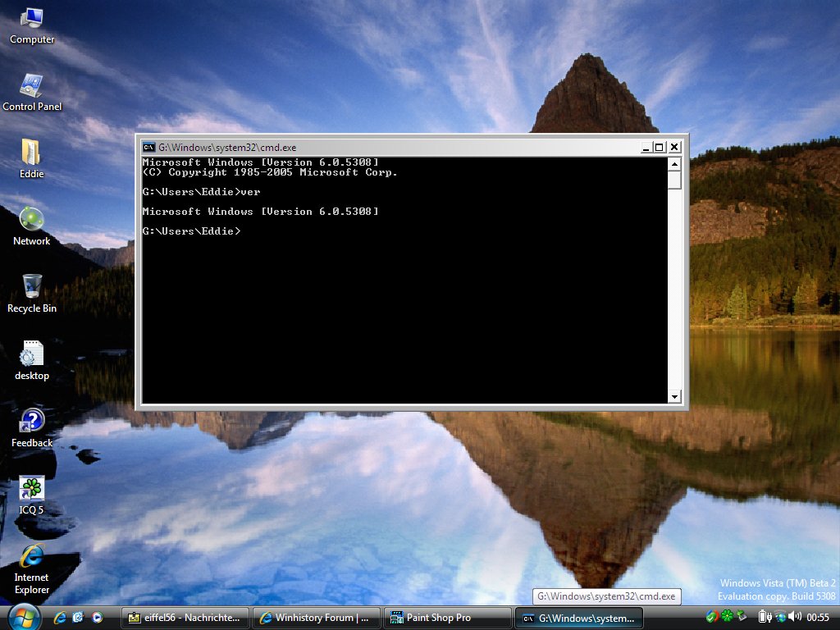Launch Windows Media Player from quick launch
The image size is (840, 630).
coord(98,617)
